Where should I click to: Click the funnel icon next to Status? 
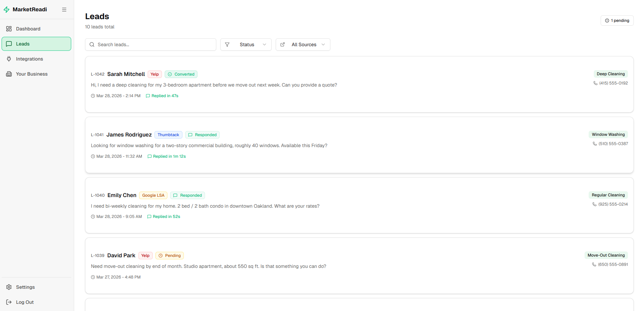pos(227,44)
